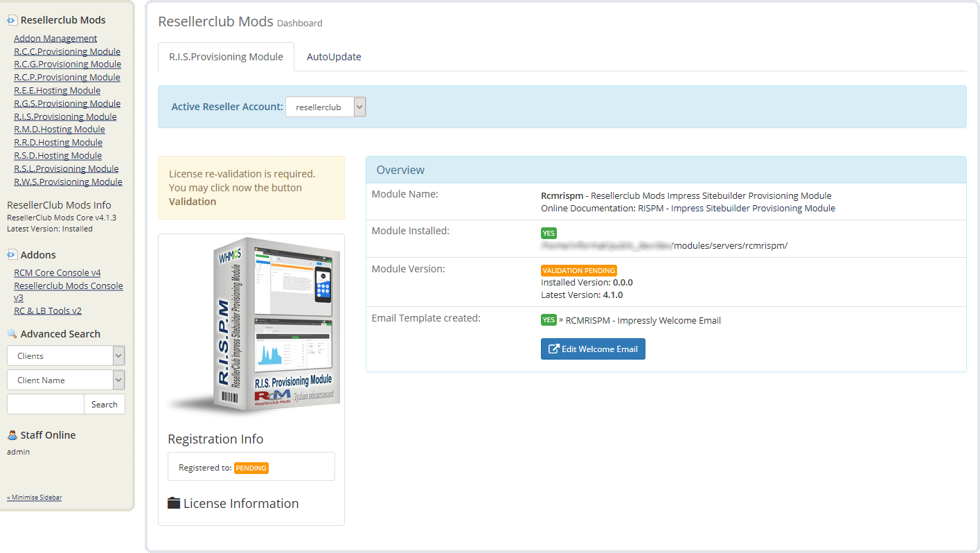Click the Staff Online user icon

(12, 435)
